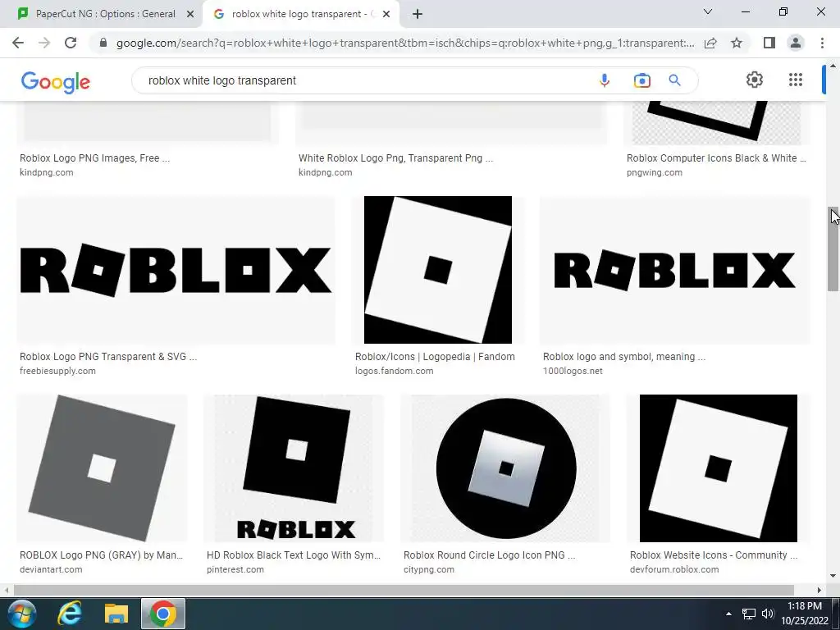
Task: Open the tab search dropdown chevron
Action: [x=708, y=11]
